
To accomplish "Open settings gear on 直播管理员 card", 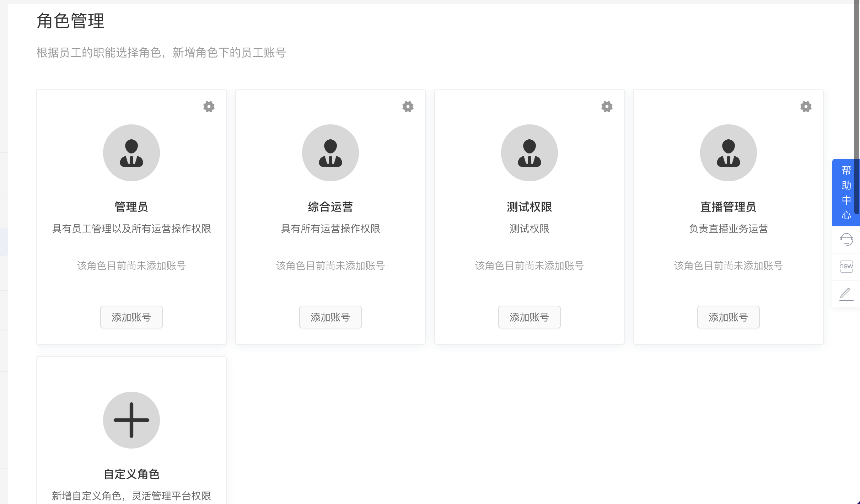I will (806, 107).
